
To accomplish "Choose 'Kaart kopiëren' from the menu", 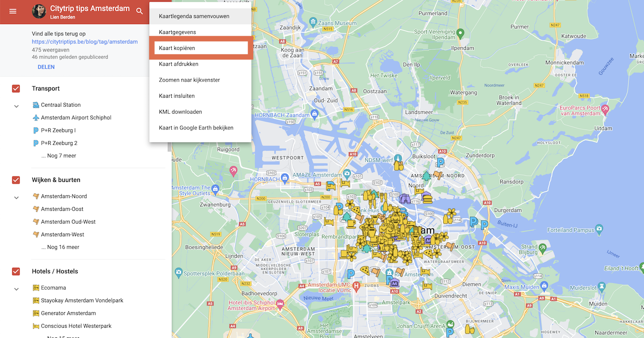I will [x=200, y=48].
